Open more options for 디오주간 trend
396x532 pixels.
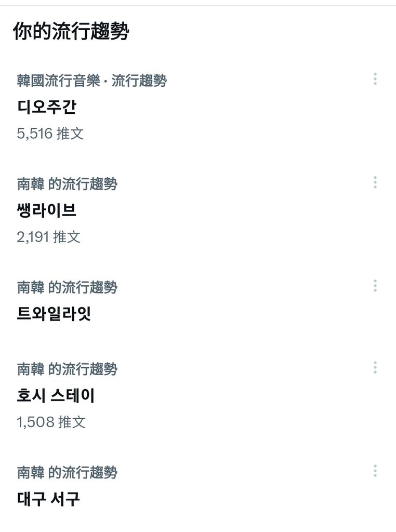(x=375, y=79)
